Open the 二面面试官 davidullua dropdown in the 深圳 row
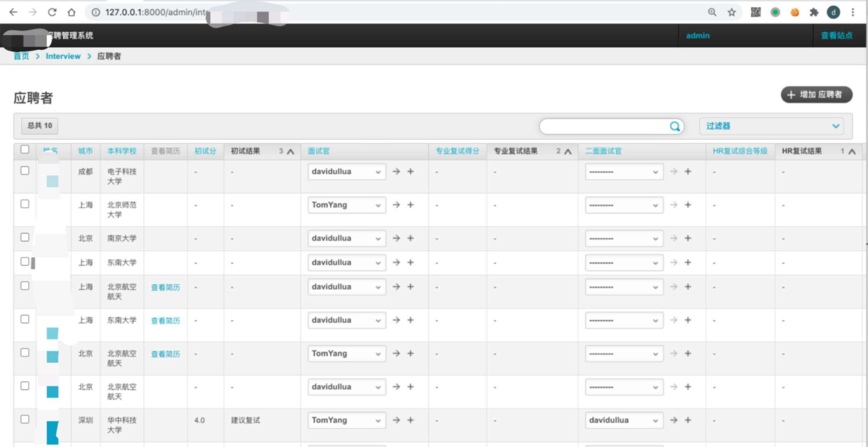The height and width of the screenshot is (447, 868). 624,421
